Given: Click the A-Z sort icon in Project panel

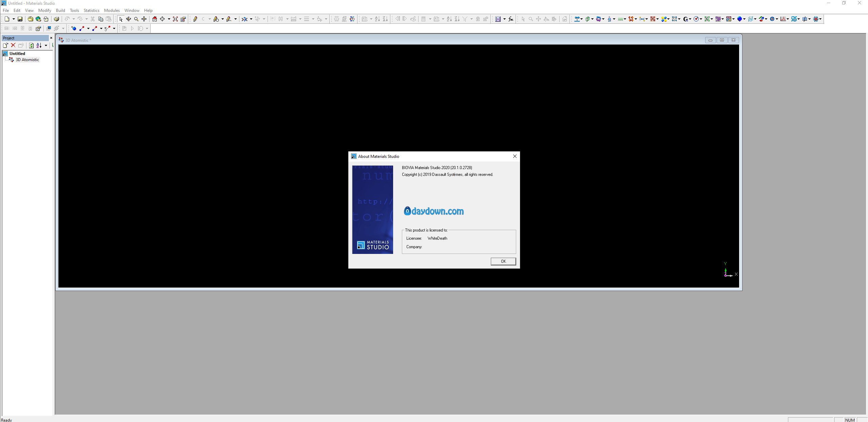Looking at the screenshot, I should (x=39, y=45).
